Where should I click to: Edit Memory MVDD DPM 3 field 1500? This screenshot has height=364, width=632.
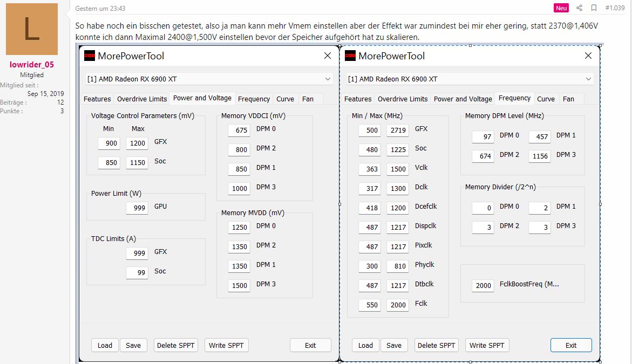[239, 285]
